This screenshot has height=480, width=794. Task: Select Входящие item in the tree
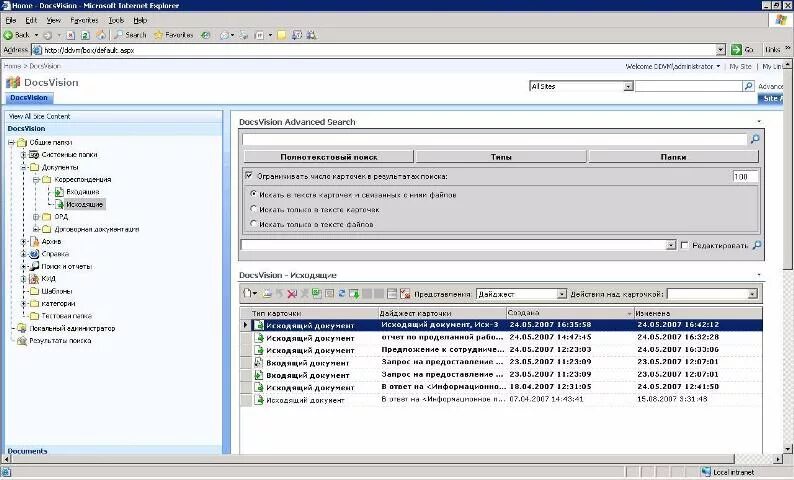click(x=83, y=192)
